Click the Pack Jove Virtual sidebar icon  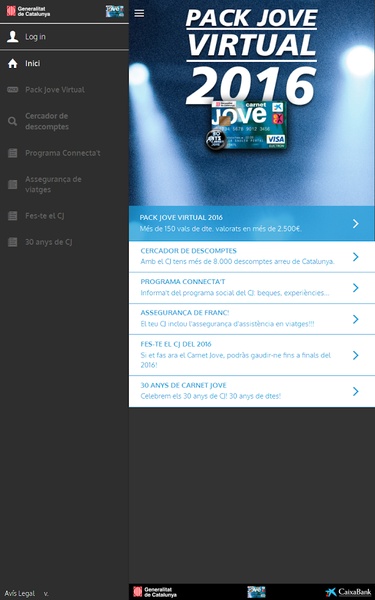coord(13,90)
